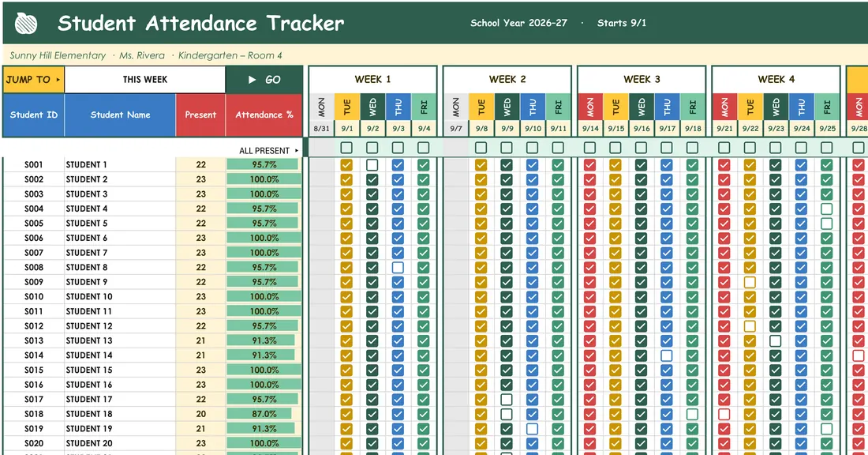Image resolution: width=868 pixels, height=455 pixels.
Task: Check Student 18 attendance for 9/9
Action: 507,414
